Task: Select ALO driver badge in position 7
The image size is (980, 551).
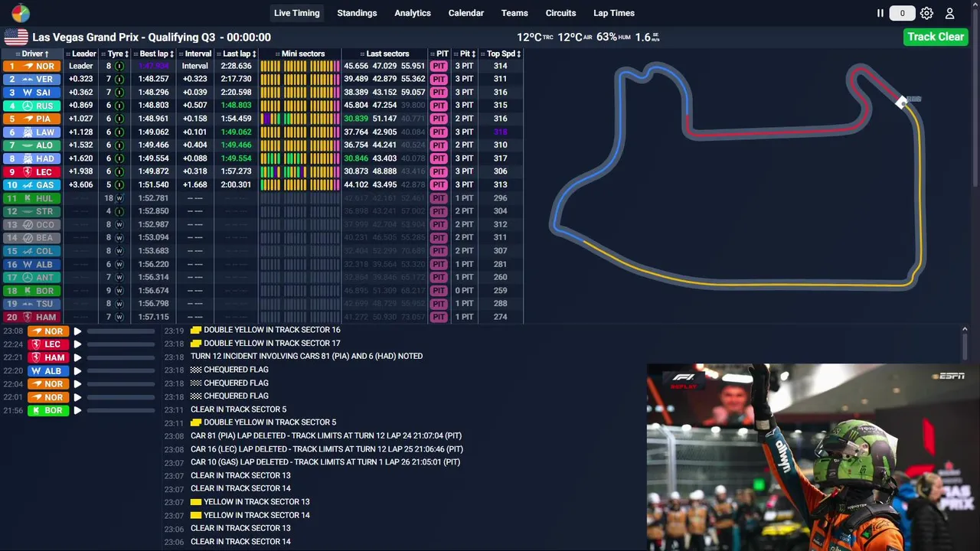Action: pos(31,145)
